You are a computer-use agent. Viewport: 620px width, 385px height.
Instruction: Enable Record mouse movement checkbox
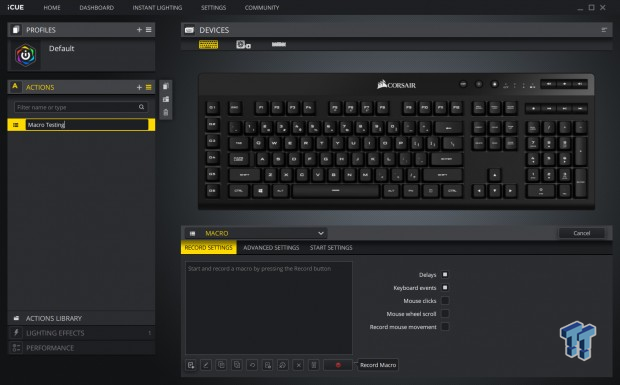click(445, 326)
